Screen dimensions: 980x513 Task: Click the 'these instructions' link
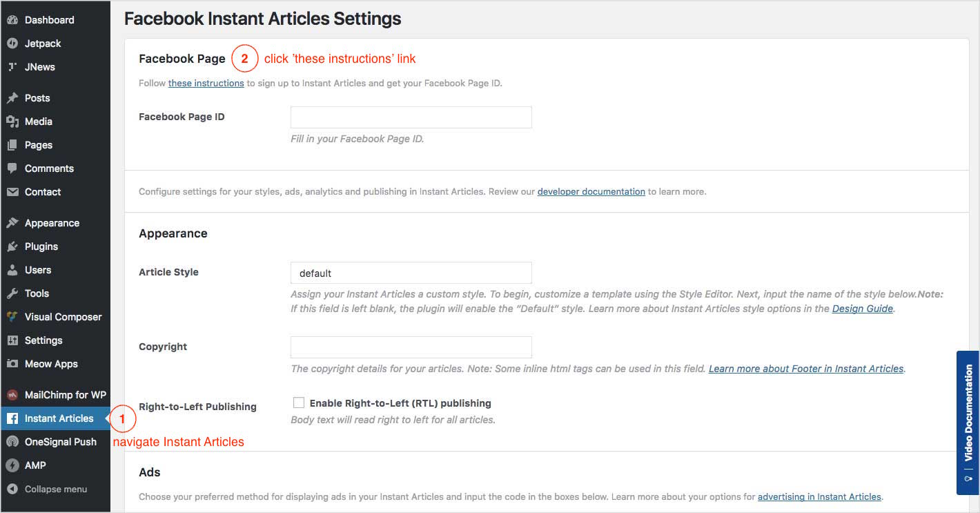(206, 83)
